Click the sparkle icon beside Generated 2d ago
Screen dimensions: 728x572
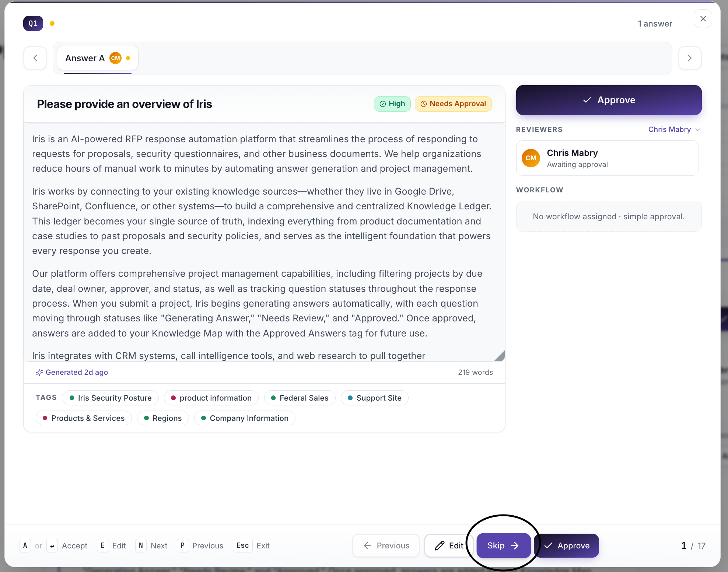click(x=39, y=373)
